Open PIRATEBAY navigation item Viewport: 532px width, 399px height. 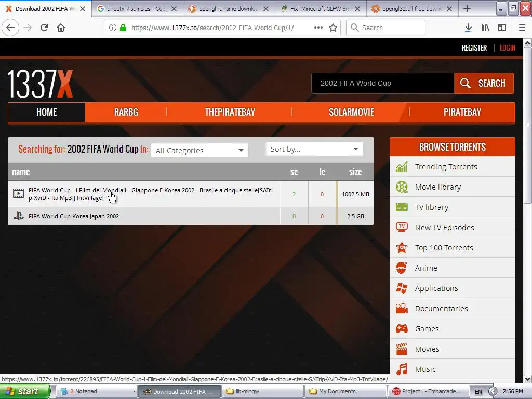pos(462,112)
